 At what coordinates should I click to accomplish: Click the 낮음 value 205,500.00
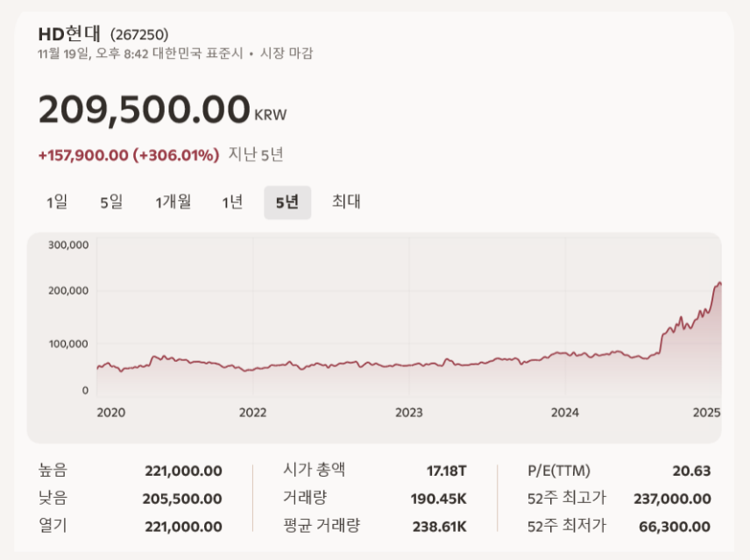[x=182, y=499]
